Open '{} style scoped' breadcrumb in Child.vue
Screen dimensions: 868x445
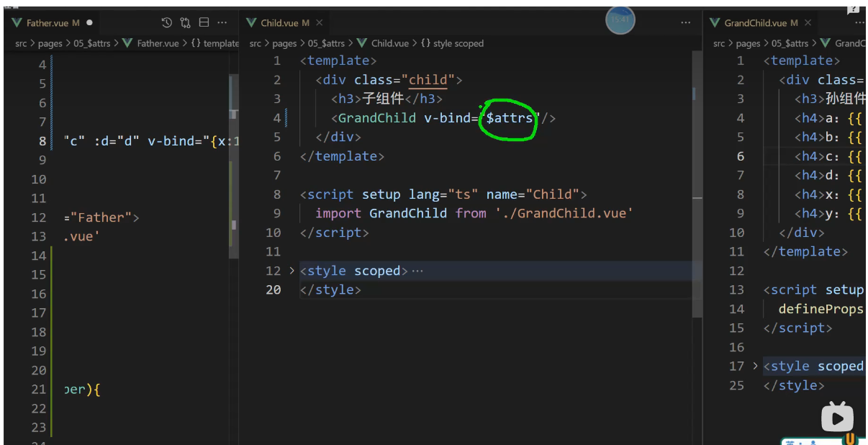[x=453, y=43]
